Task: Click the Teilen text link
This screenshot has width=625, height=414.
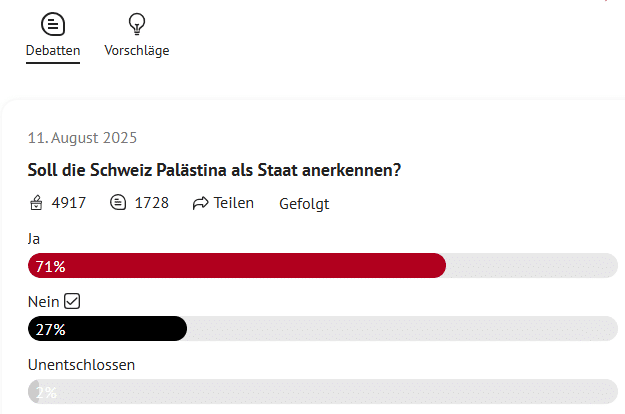Action: click(x=234, y=203)
